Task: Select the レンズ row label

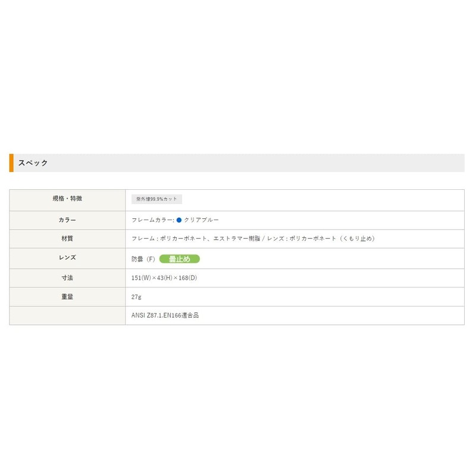Action: coord(67,258)
